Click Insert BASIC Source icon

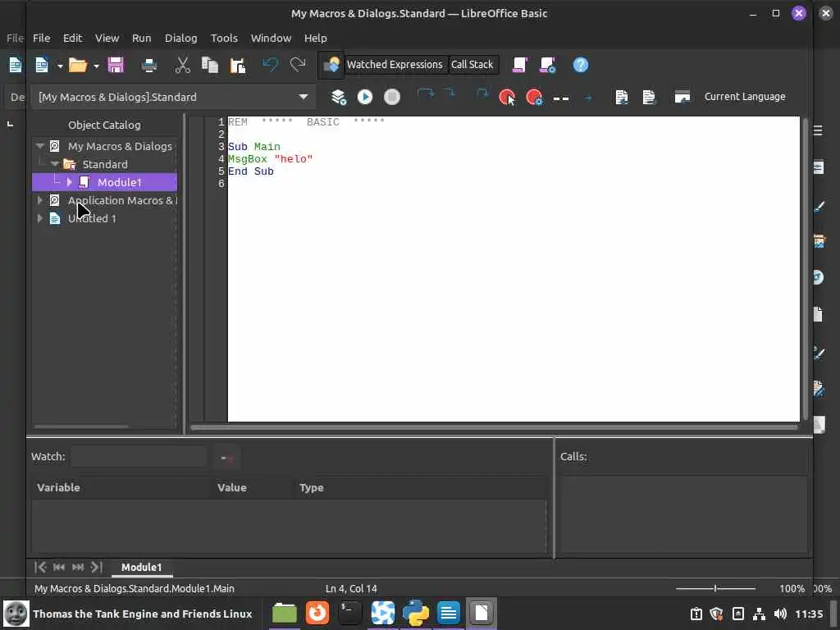coord(622,97)
